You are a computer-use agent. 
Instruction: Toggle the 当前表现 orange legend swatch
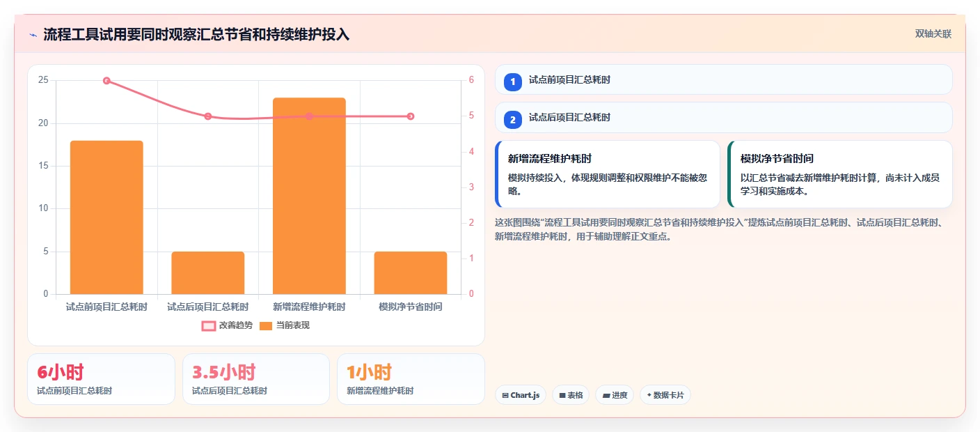point(266,325)
